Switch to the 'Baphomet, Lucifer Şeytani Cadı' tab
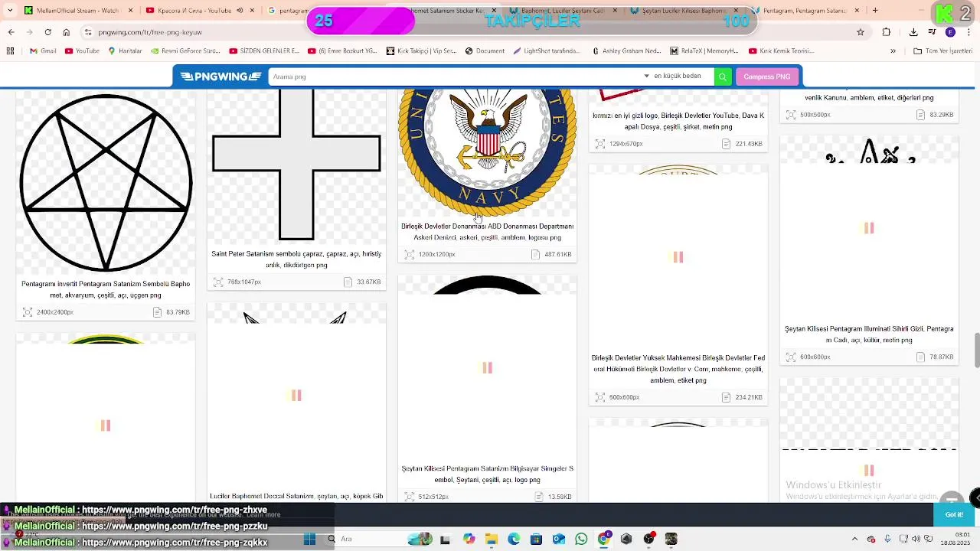Screen dimensions: 980x551 pyautogui.click(x=563, y=11)
